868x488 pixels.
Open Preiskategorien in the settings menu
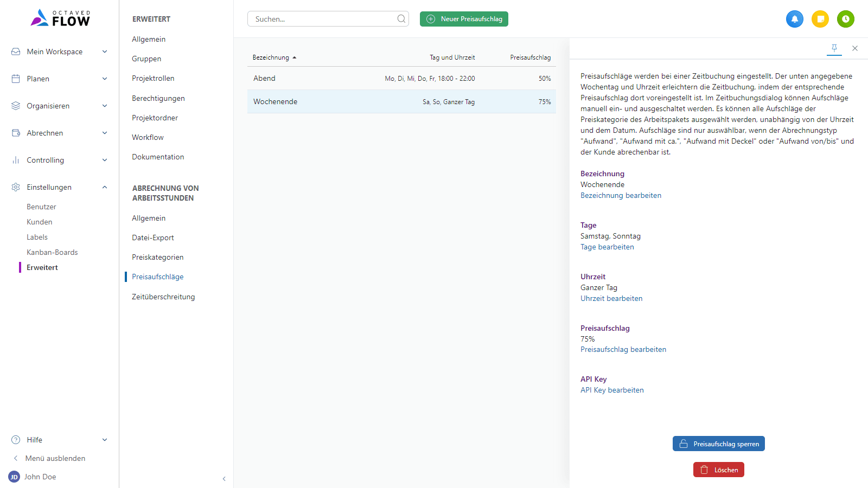tap(157, 257)
